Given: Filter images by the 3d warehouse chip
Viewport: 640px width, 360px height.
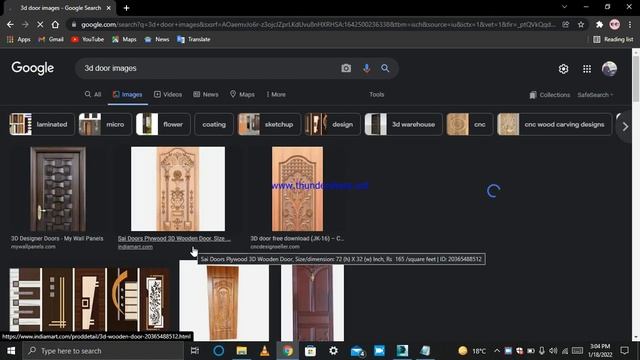Looking at the screenshot, I should point(403,124).
